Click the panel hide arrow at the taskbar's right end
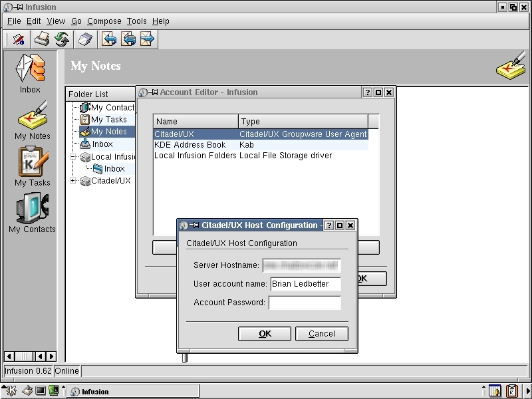 528,391
